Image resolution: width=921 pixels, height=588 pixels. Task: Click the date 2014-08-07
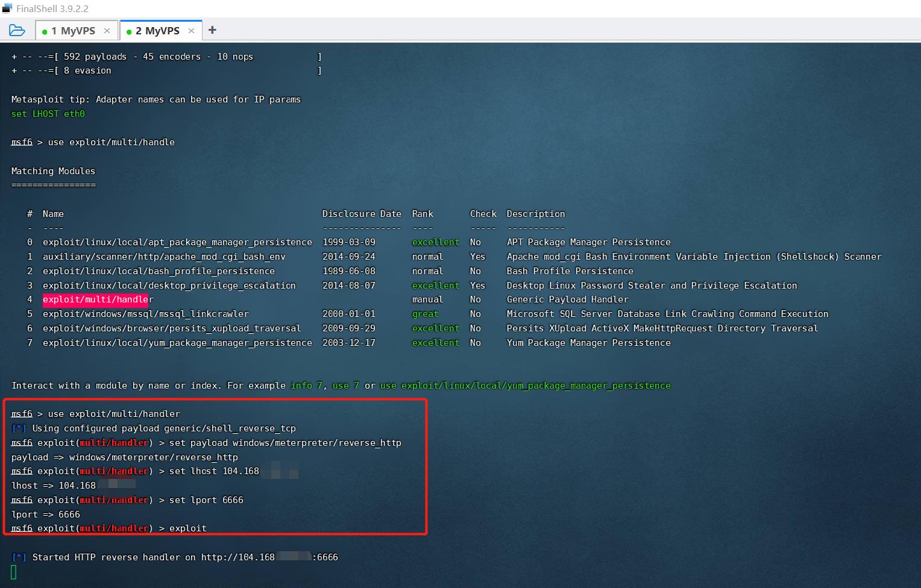pyautogui.click(x=348, y=286)
